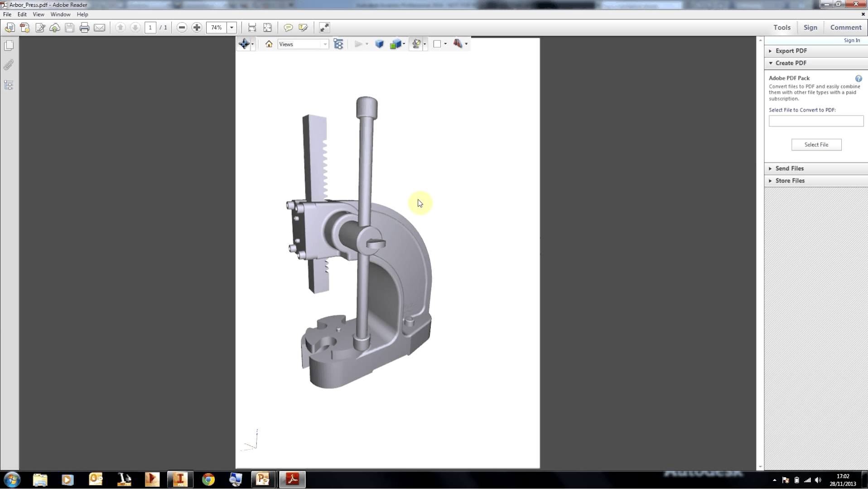Click the fit one full page icon
The image size is (868, 489).
pos(267,28)
